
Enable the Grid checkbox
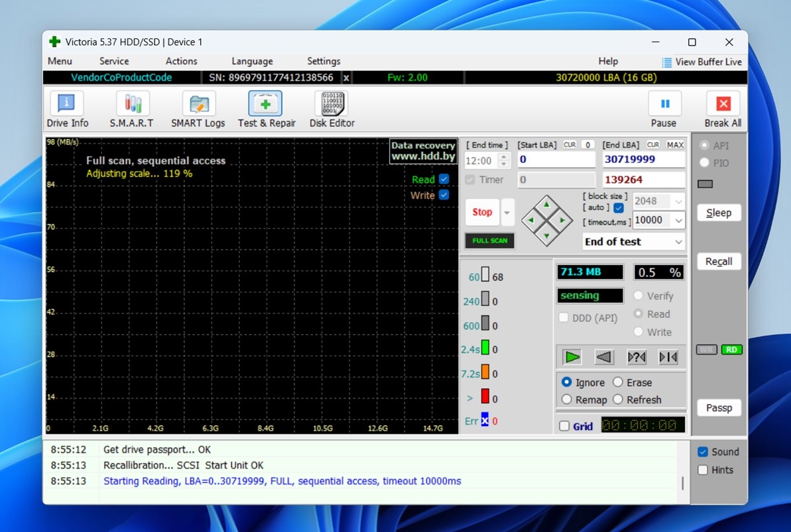tap(564, 426)
